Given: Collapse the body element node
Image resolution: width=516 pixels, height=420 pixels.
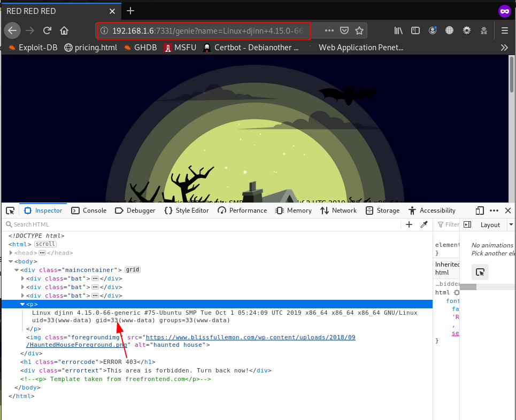Looking at the screenshot, I should tap(11, 261).
